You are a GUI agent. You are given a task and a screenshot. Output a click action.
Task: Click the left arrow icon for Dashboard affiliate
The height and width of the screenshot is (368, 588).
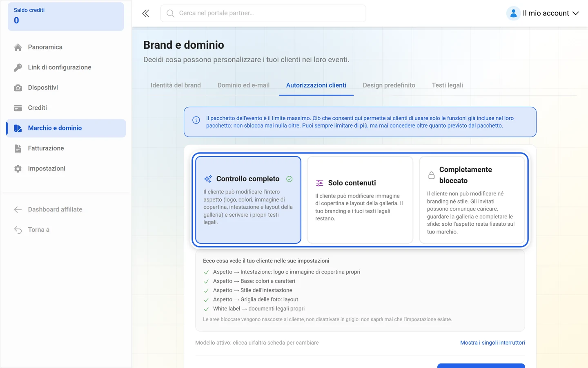(18, 210)
